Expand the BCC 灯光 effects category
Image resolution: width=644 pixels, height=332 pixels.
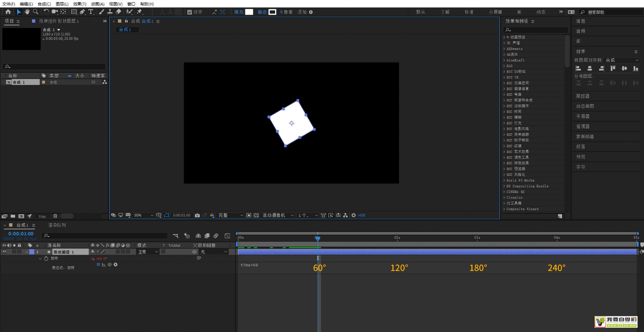tap(504, 123)
